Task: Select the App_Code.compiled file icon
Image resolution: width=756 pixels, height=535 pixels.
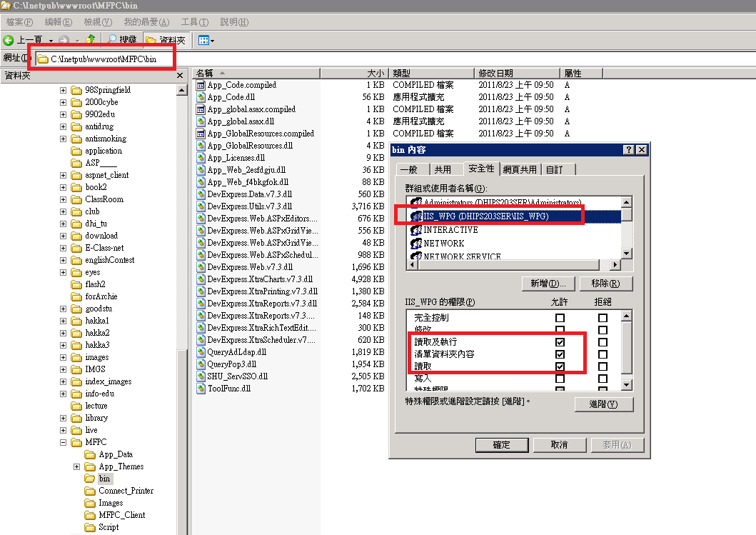Action: 201,85
